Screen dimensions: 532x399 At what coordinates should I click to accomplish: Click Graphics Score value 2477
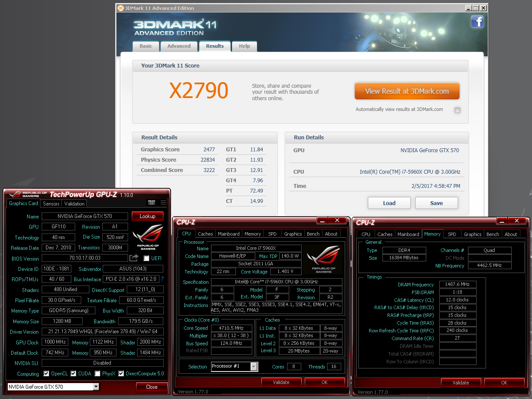[209, 149]
